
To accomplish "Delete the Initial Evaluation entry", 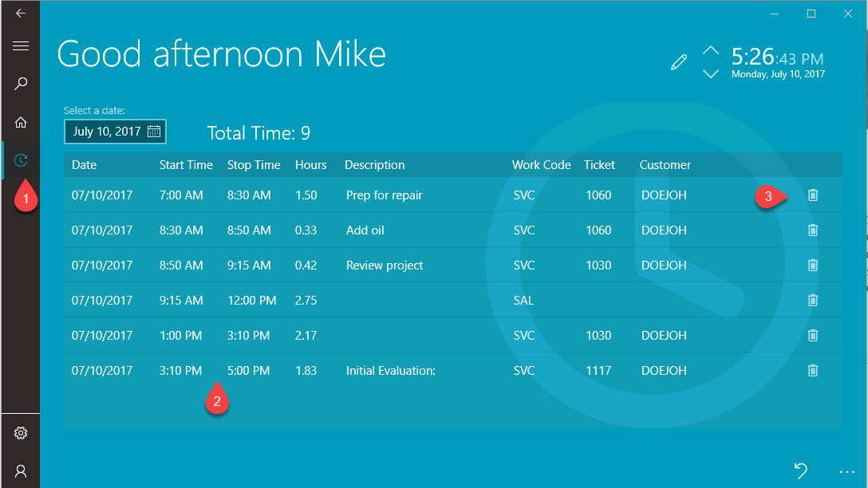I will click(813, 371).
